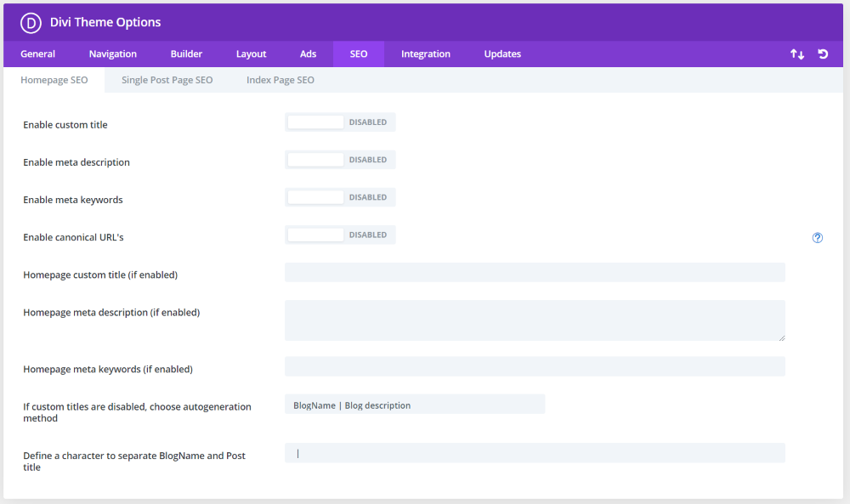Toggle the Enable canonical URL's switch

[x=340, y=235]
